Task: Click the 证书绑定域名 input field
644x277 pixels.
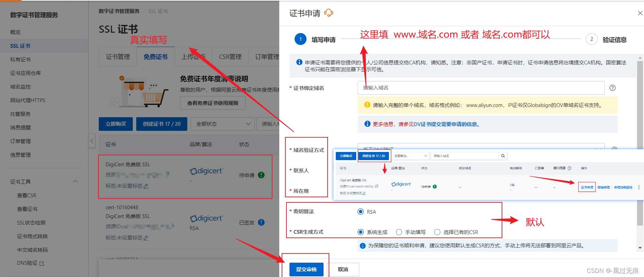Action: pyautogui.click(x=481, y=88)
